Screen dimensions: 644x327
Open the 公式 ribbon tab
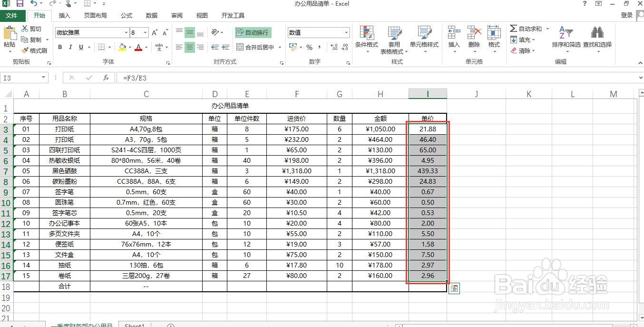pos(126,15)
